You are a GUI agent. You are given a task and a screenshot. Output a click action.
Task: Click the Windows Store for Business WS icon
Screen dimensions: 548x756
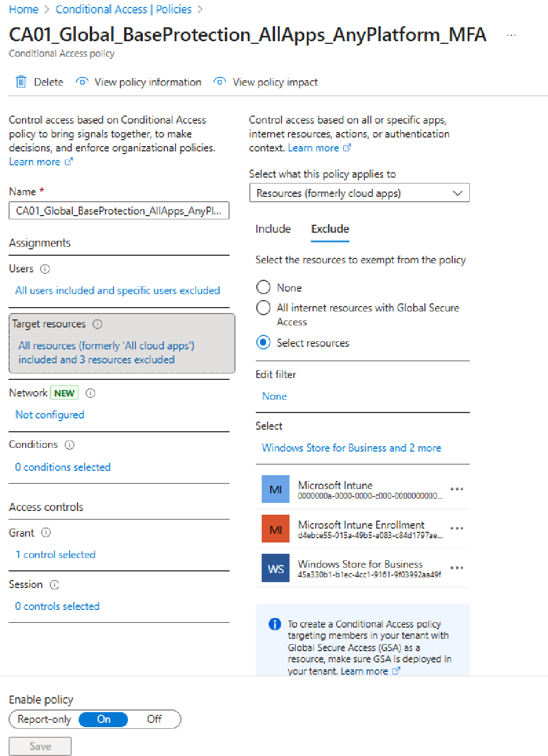(275, 568)
